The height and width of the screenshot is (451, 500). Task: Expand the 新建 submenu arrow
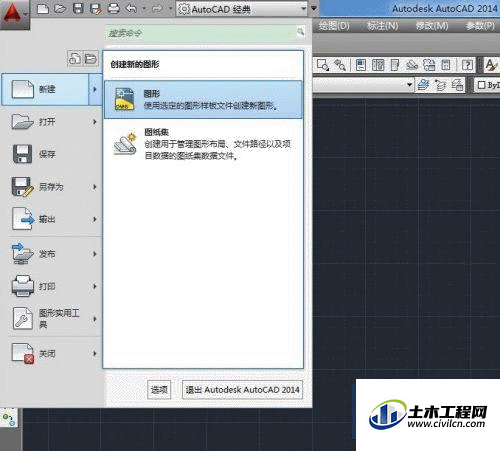[x=95, y=89]
